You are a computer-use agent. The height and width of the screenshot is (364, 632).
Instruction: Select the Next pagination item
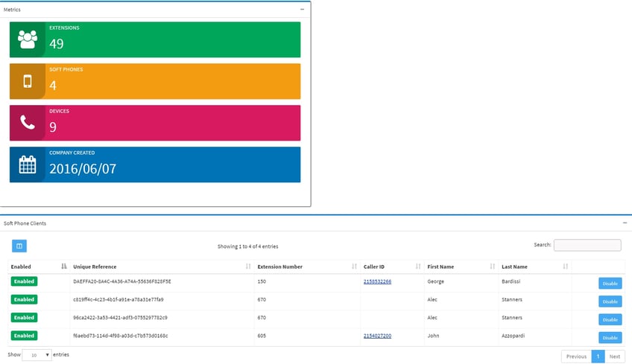point(615,357)
